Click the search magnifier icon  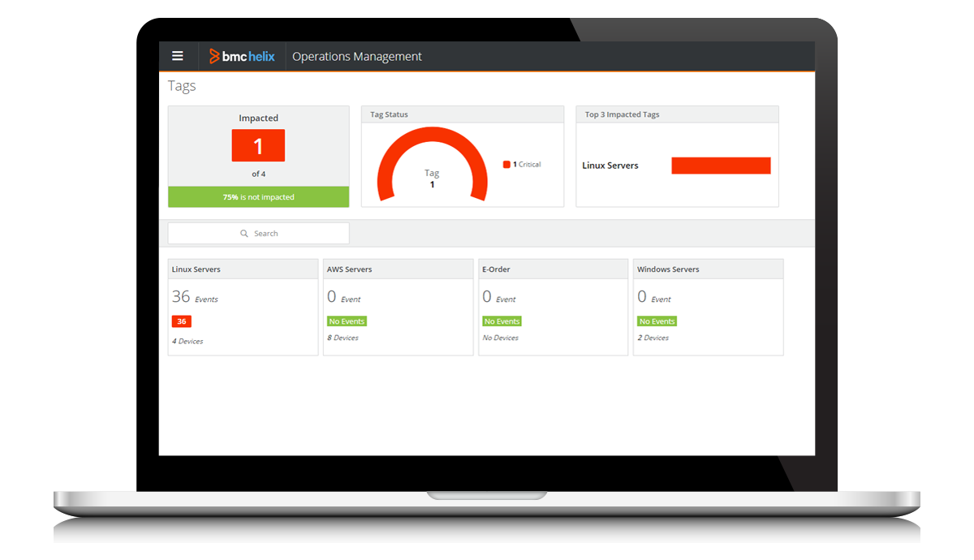(244, 234)
